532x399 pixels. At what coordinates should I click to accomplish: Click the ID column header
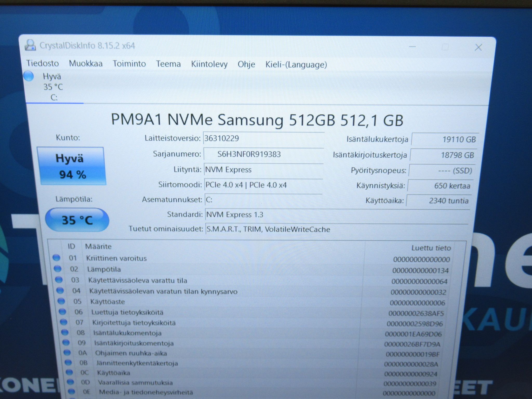(x=71, y=246)
